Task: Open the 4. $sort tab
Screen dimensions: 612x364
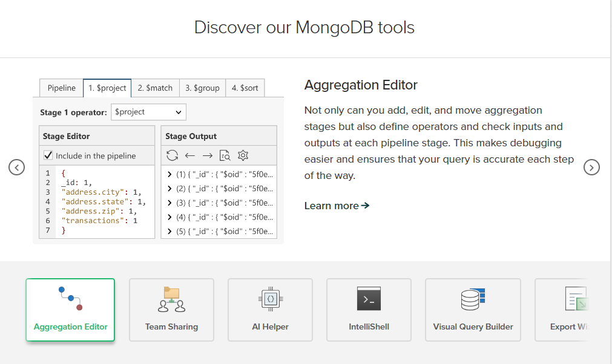Action: [x=245, y=88]
